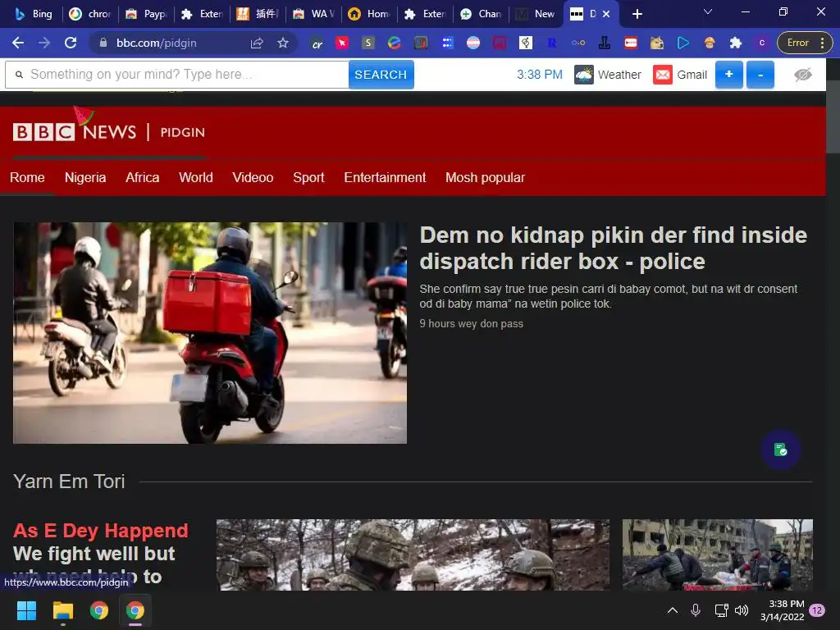Open the World section
Viewport: 840px width, 630px height.
(x=195, y=177)
